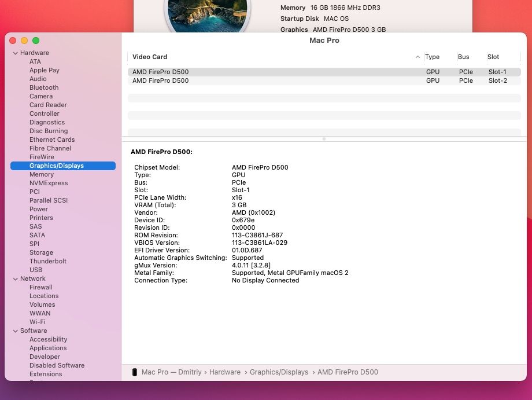The height and width of the screenshot is (400, 532).
Task: Show Storage information
Action: 41,252
